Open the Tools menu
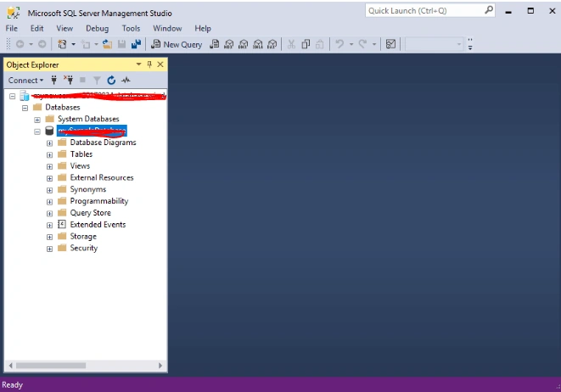The width and height of the screenshot is (561, 392). click(x=131, y=28)
